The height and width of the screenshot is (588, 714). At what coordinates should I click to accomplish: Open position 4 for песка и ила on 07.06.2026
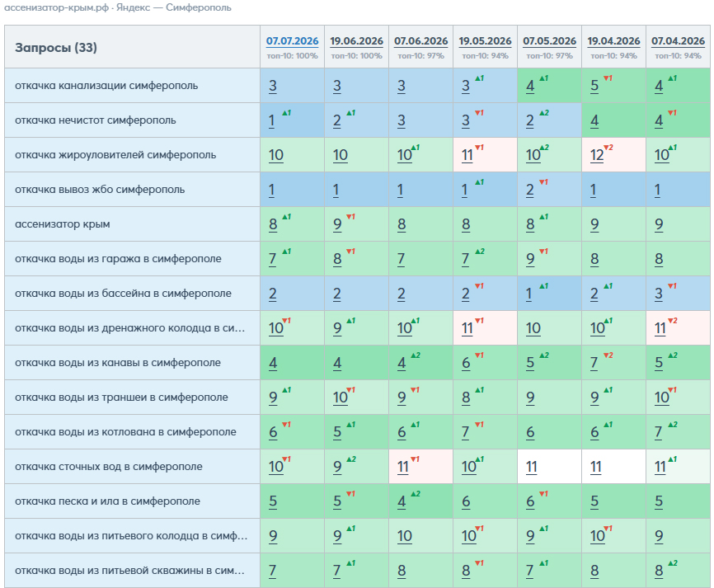pyautogui.click(x=402, y=501)
